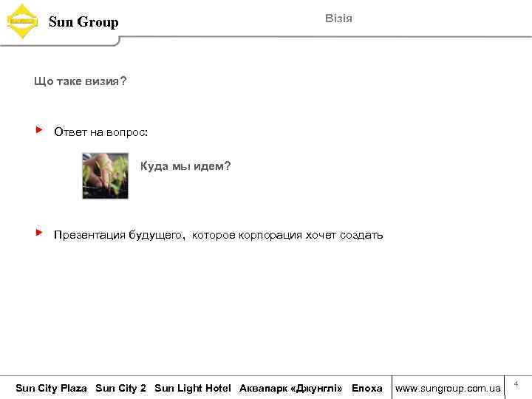Click the slide header 'Візія'
This screenshot has height=399, width=532.
click(x=338, y=18)
